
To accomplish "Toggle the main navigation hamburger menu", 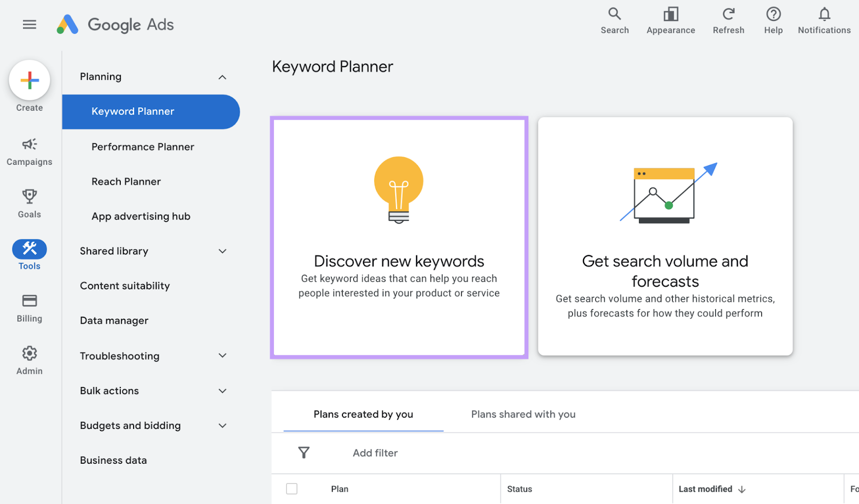I will point(30,24).
